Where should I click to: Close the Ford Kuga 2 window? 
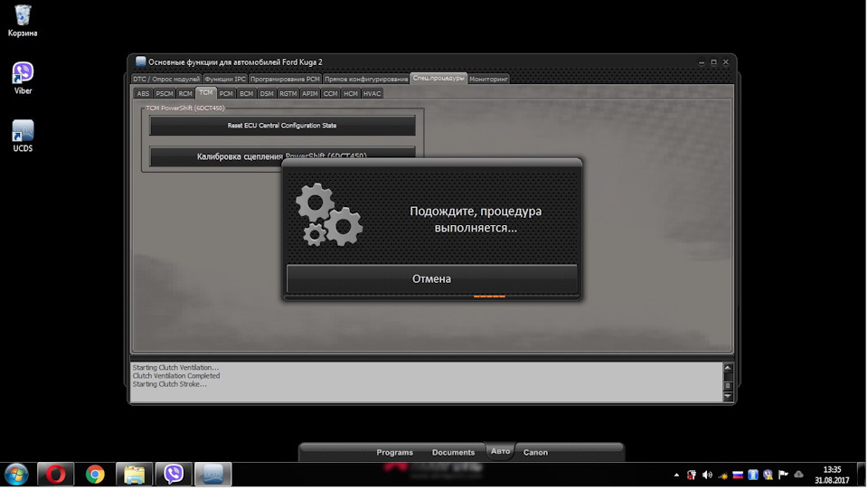click(x=726, y=62)
